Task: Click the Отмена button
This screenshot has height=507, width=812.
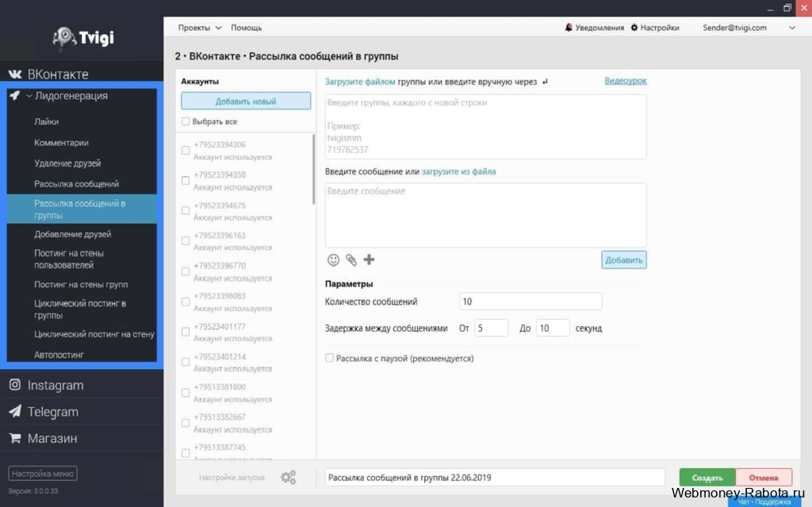Action: click(764, 478)
